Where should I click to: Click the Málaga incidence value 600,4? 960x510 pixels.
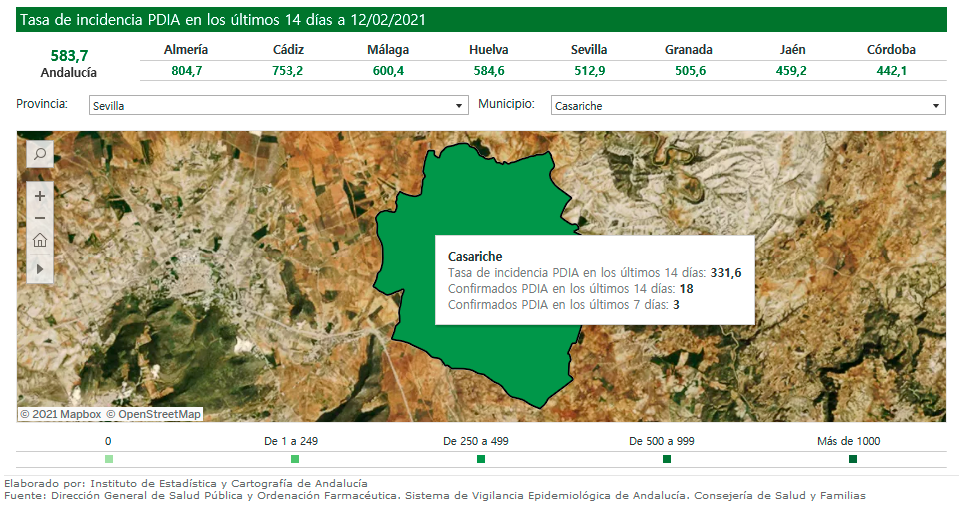(388, 71)
